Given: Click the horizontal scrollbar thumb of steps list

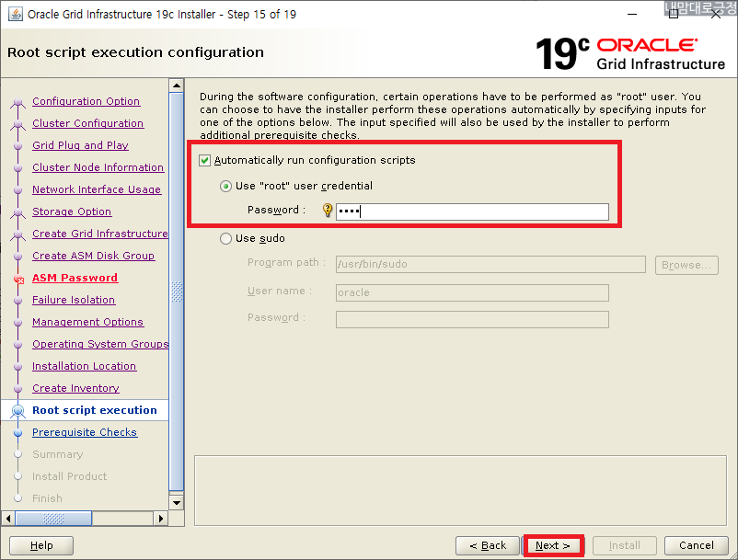Looking at the screenshot, I should [x=53, y=519].
